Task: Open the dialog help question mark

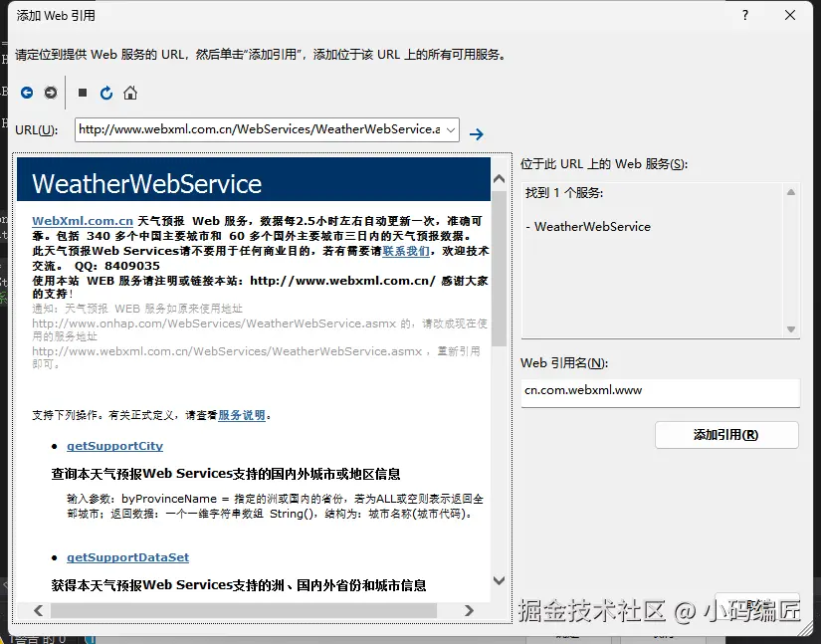Action: pos(745,15)
